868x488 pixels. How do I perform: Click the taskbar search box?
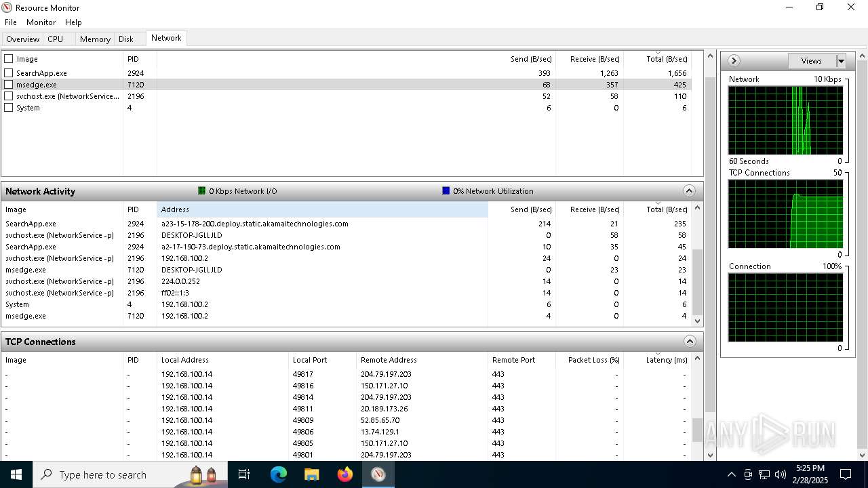(130, 474)
